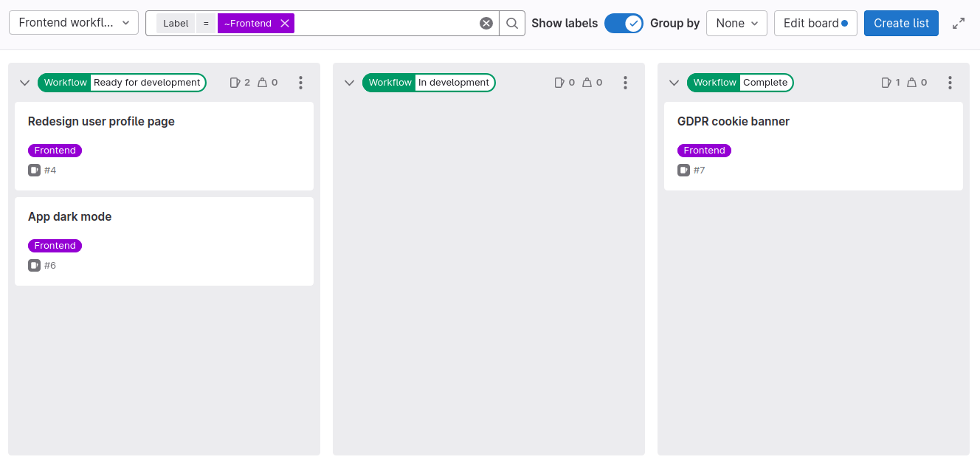The height and width of the screenshot is (468, 980).
Task: Click the Edit board button
Action: coord(815,23)
